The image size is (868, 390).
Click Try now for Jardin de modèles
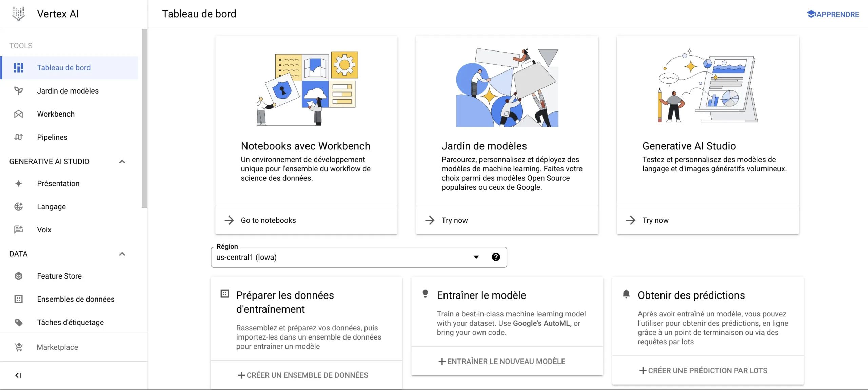tap(454, 220)
